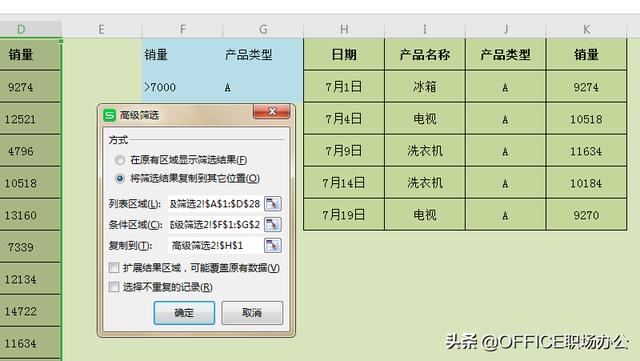Click the 10518 cell in column D
Viewport: 640px width, 361px height.
(x=30, y=183)
